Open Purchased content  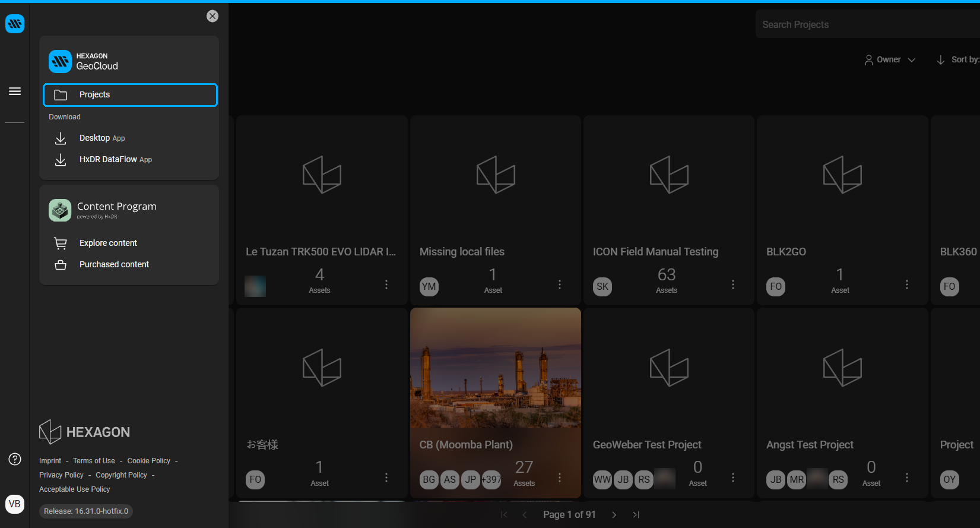pos(114,264)
